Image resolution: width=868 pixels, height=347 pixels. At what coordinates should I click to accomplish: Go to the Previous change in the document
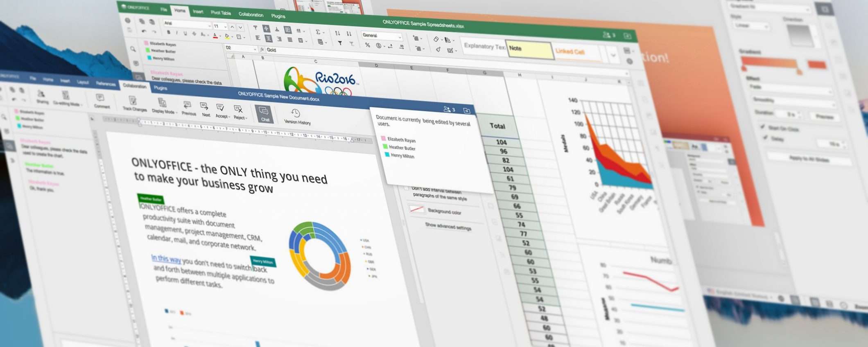188,109
